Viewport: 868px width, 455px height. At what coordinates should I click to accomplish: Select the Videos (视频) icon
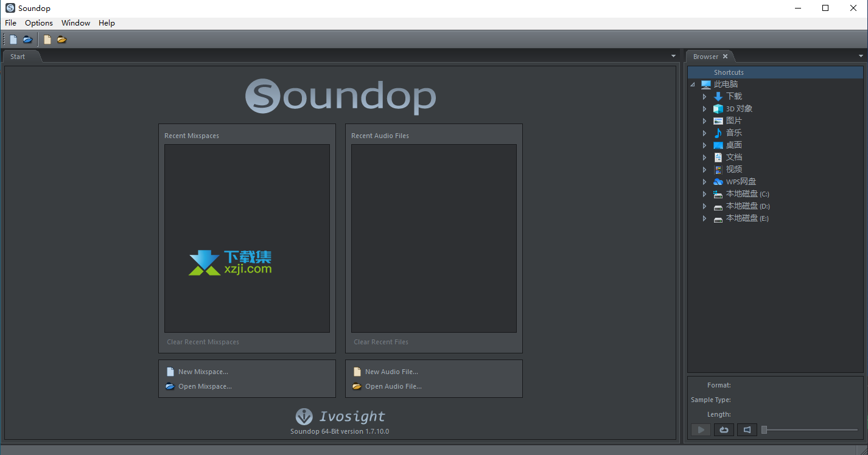tap(718, 170)
